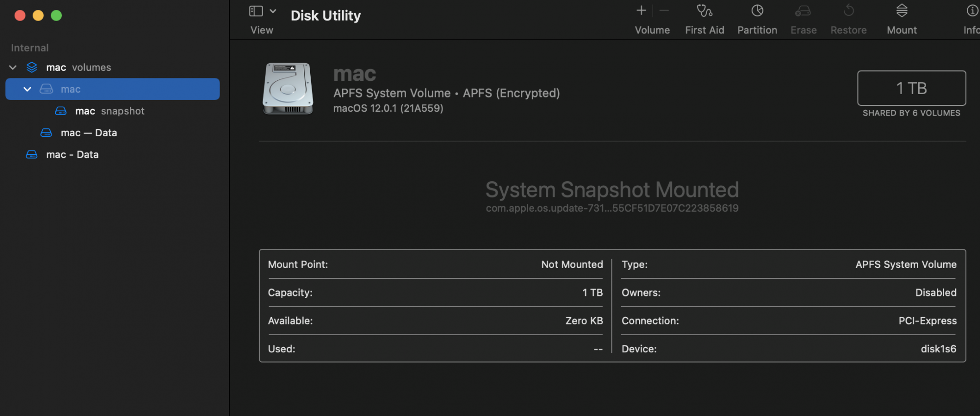
Task: Expand the View dropdown chevron
Action: (273, 11)
